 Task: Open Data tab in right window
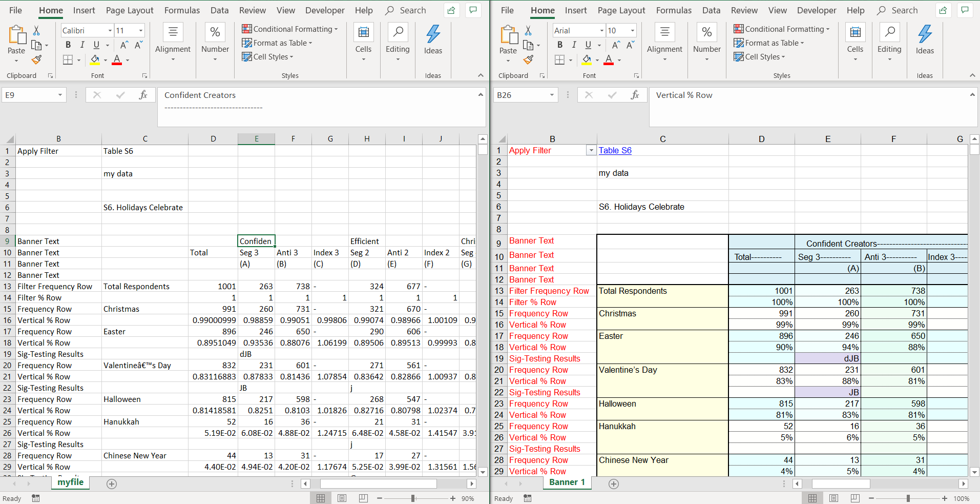coord(711,10)
